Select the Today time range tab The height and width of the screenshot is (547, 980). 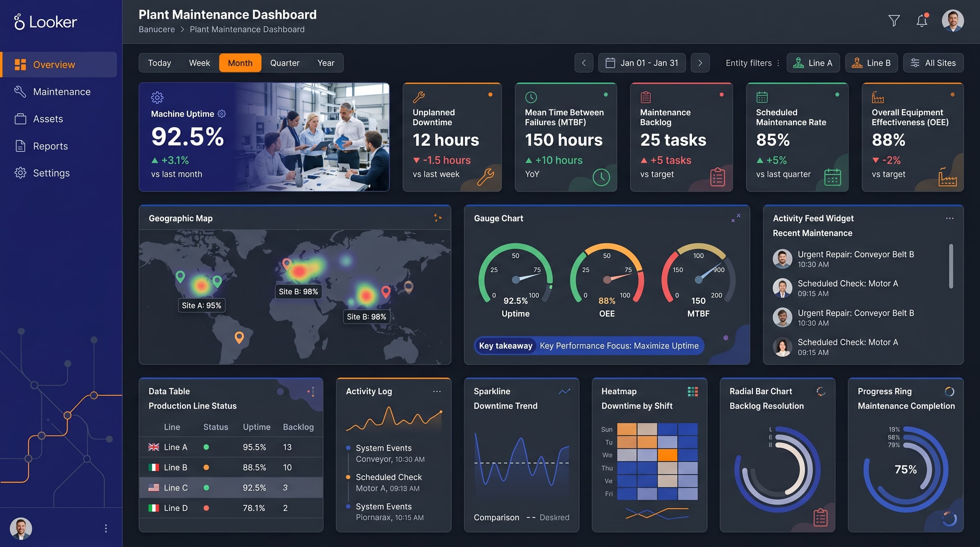(x=160, y=63)
